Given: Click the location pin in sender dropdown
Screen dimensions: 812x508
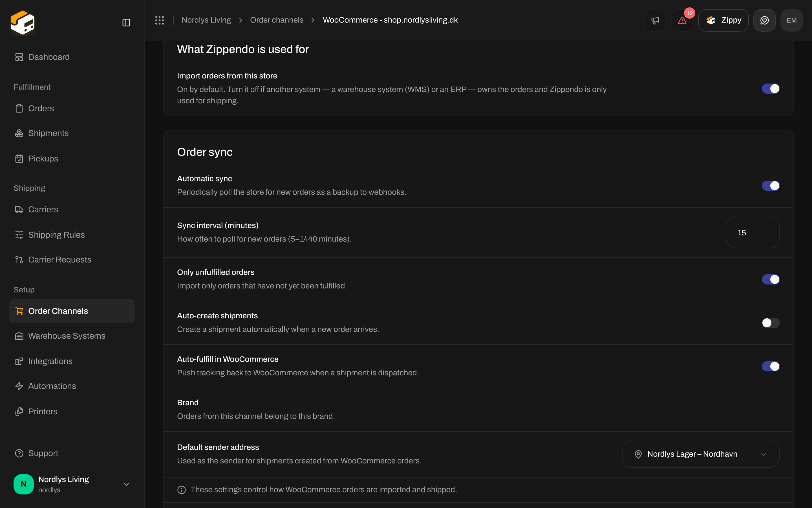Looking at the screenshot, I should point(638,454).
